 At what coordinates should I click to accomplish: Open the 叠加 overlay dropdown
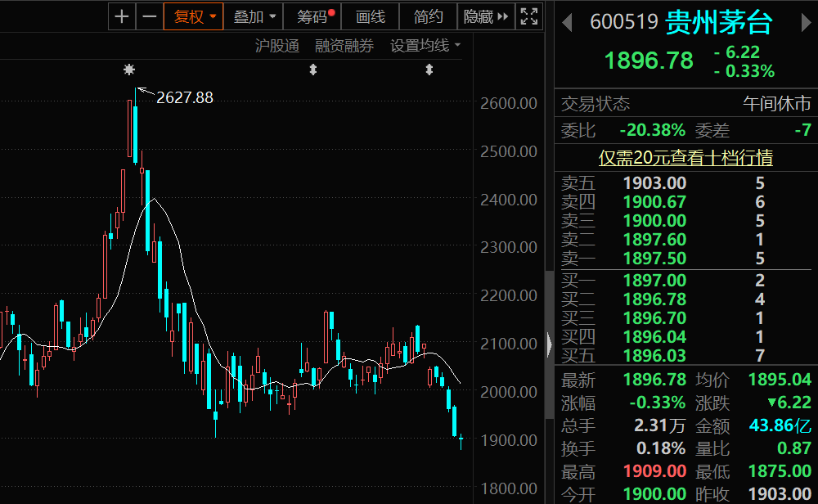click(x=254, y=16)
